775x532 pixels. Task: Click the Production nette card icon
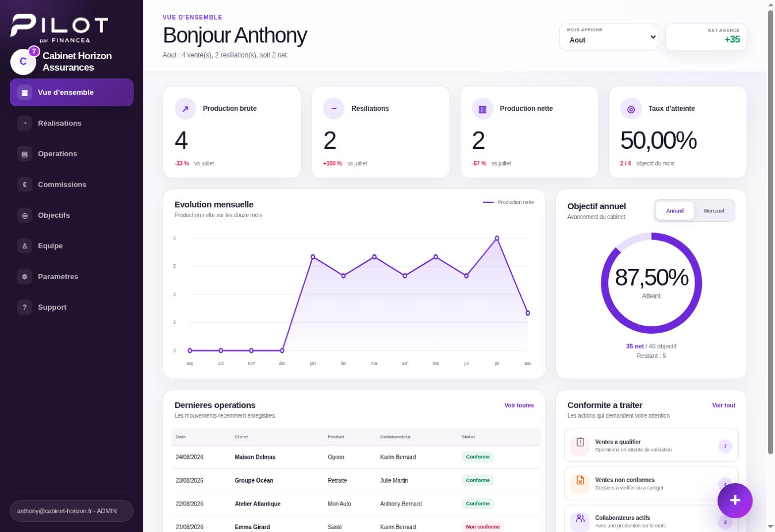[482, 109]
